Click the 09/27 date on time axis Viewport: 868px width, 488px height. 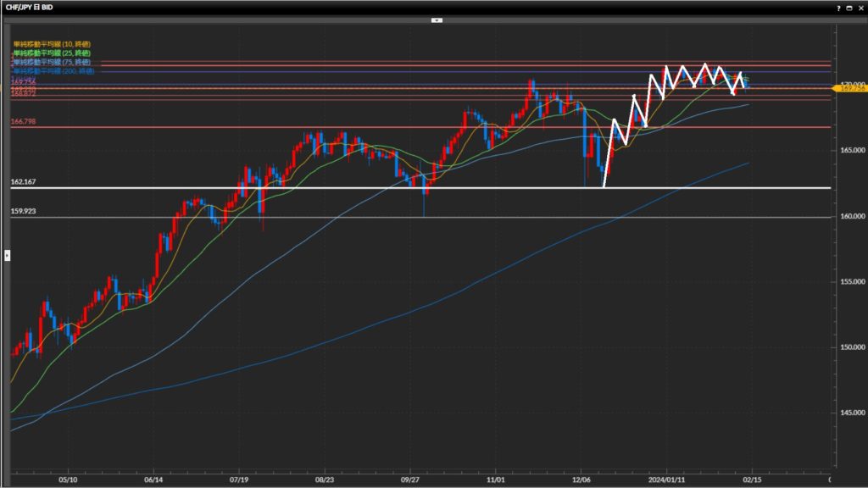coord(410,477)
